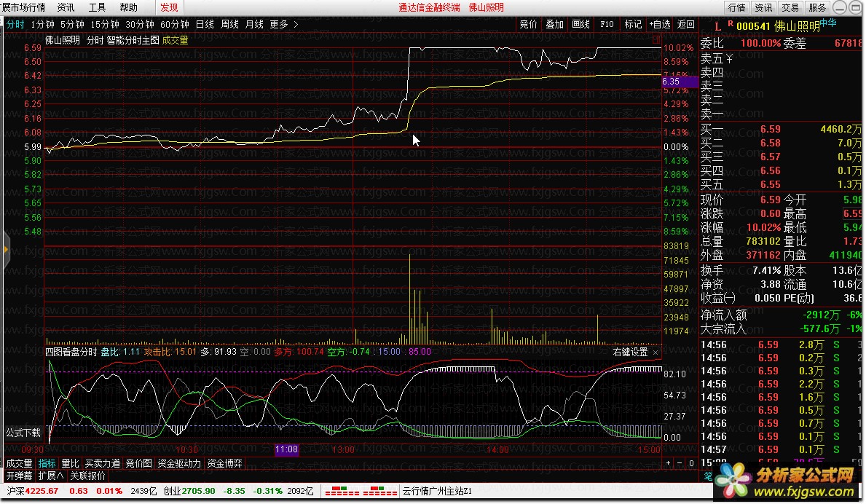Image resolution: width=866 pixels, height=504 pixels.
Task: Click the stock code 000541 佛山照明
Action: [778, 26]
